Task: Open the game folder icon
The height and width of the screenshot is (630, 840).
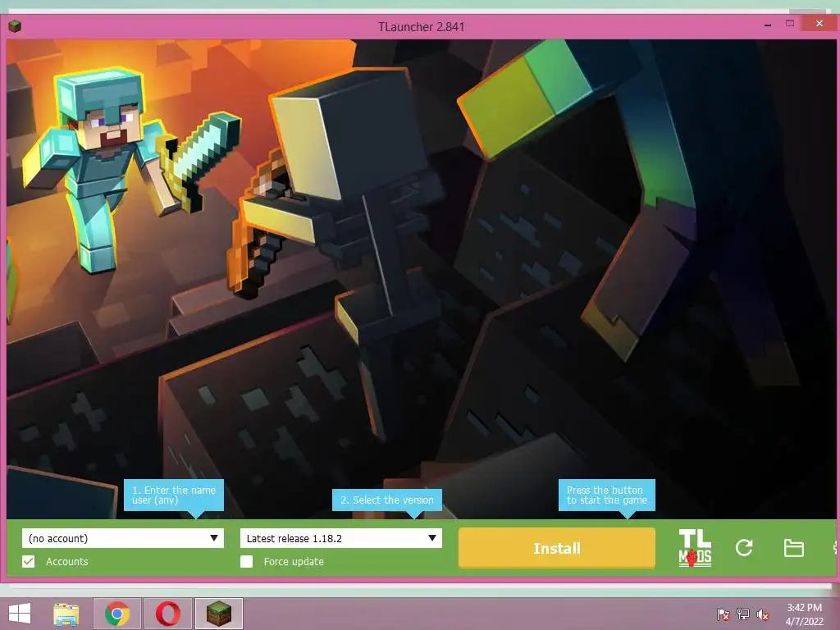Action: click(793, 548)
